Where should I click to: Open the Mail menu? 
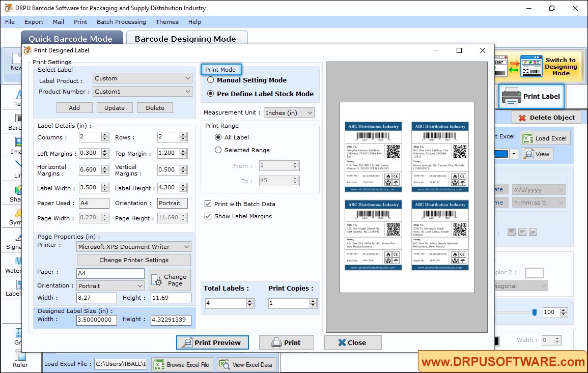pos(58,22)
